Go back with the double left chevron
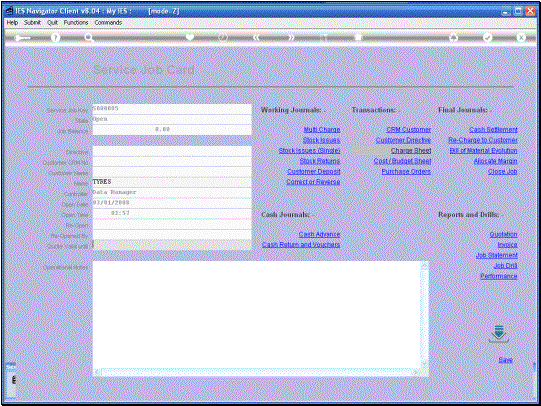The height and width of the screenshot is (406, 541). [256, 38]
